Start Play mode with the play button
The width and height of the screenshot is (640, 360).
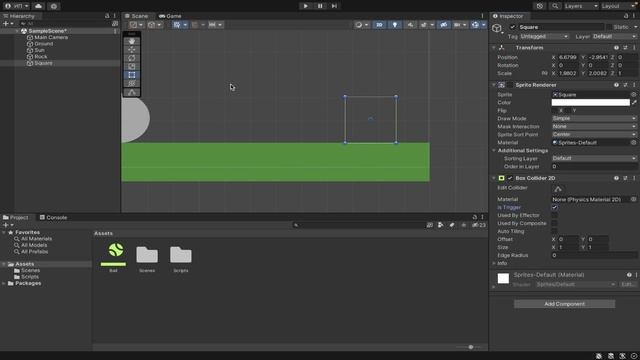click(305, 6)
